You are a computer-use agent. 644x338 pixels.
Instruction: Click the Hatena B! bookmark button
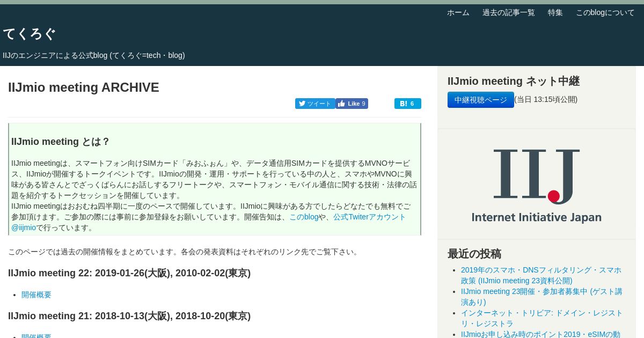tap(408, 104)
